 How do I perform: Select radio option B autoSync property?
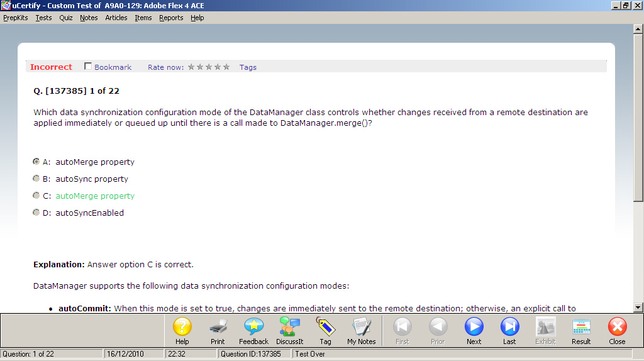pyautogui.click(x=36, y=178)
